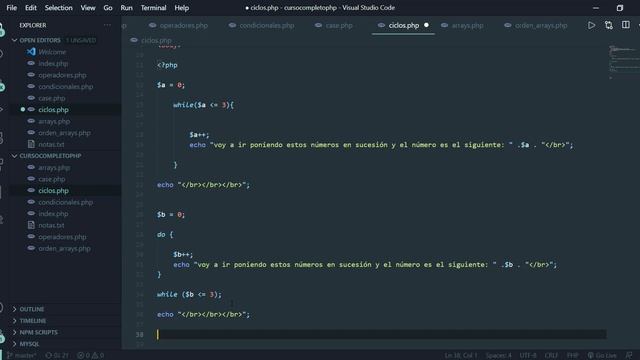
Task: Switch to condicionales.php editor tab
Action: pyautogui.click(x=262, y=25)
